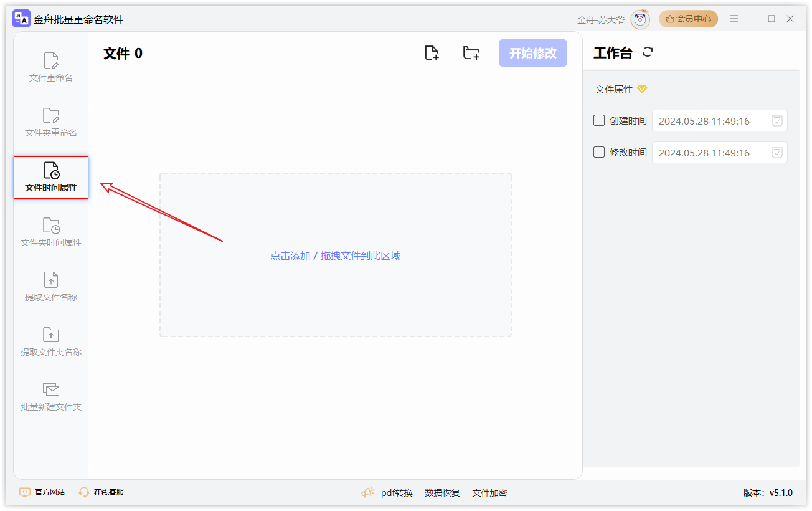This screenshot has width=812, height=511.
Task: Open 提取文件夹名称 sidebar item
Action: point(51,342)
